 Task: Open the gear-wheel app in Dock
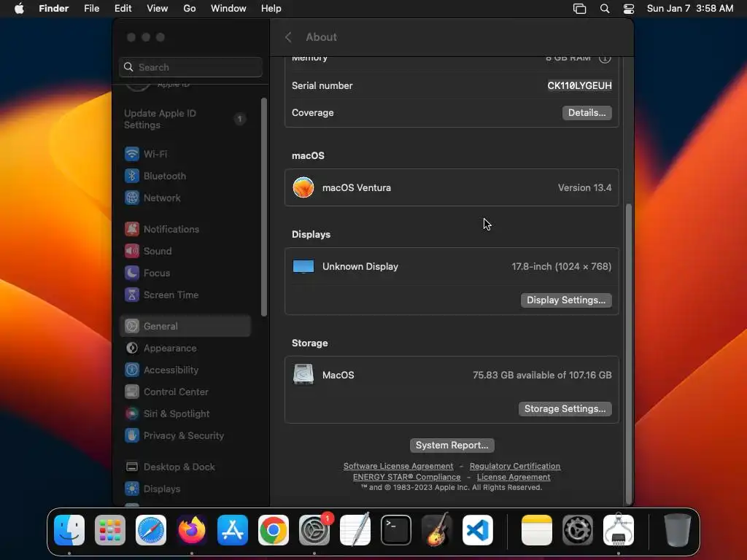pos(578,530)
